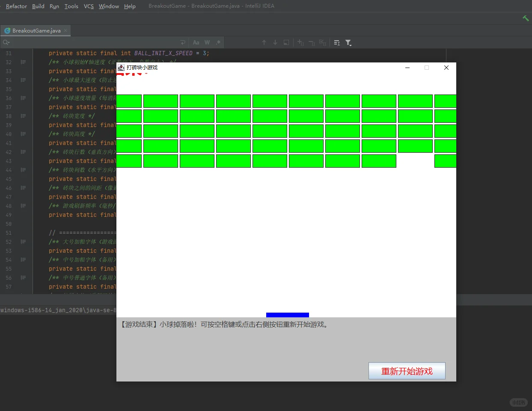Toggle Match Case (Aa) search option
This screenshot has height=411, width=532.
point(196,42)
